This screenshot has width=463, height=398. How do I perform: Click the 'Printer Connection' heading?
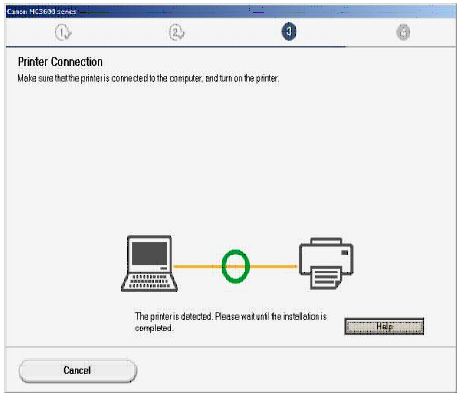point(60,62)
